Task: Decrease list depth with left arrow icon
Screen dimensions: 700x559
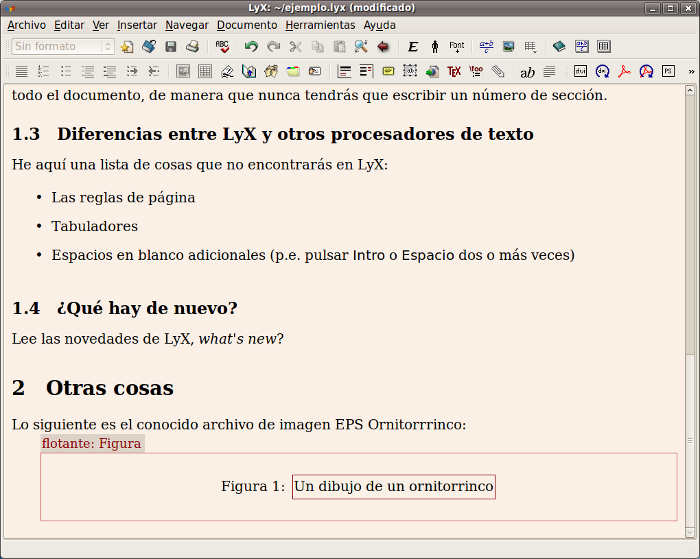Action: point(154,71)
